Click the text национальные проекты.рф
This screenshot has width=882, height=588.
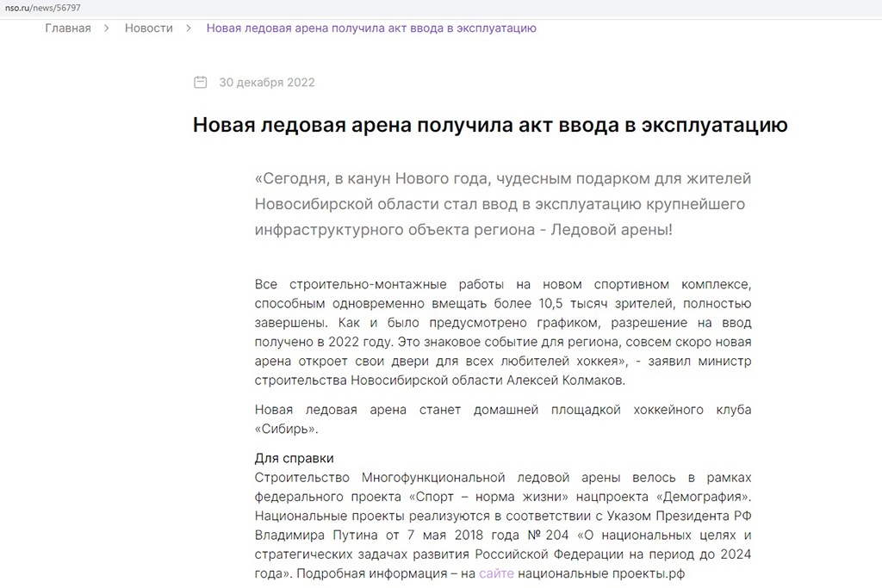pos(602,573)
